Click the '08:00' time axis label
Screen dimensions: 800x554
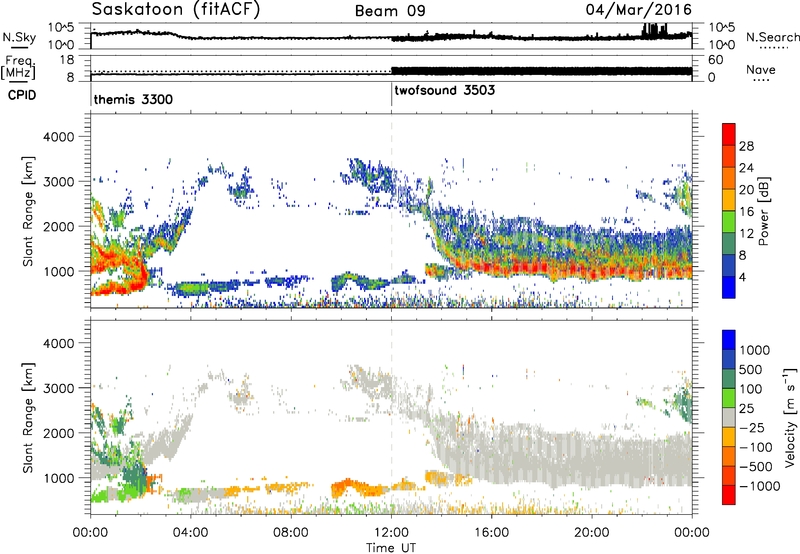click(291, 533)
